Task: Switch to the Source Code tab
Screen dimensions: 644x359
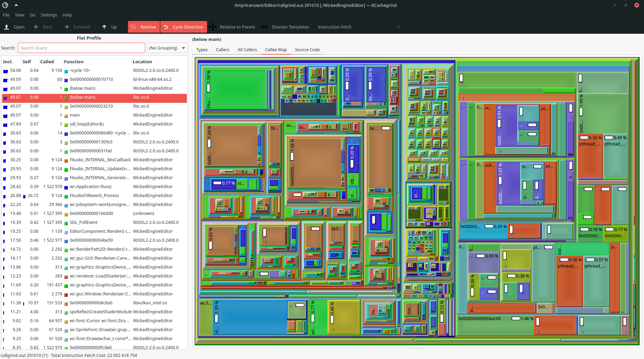Action: click(x=307, y=50)
